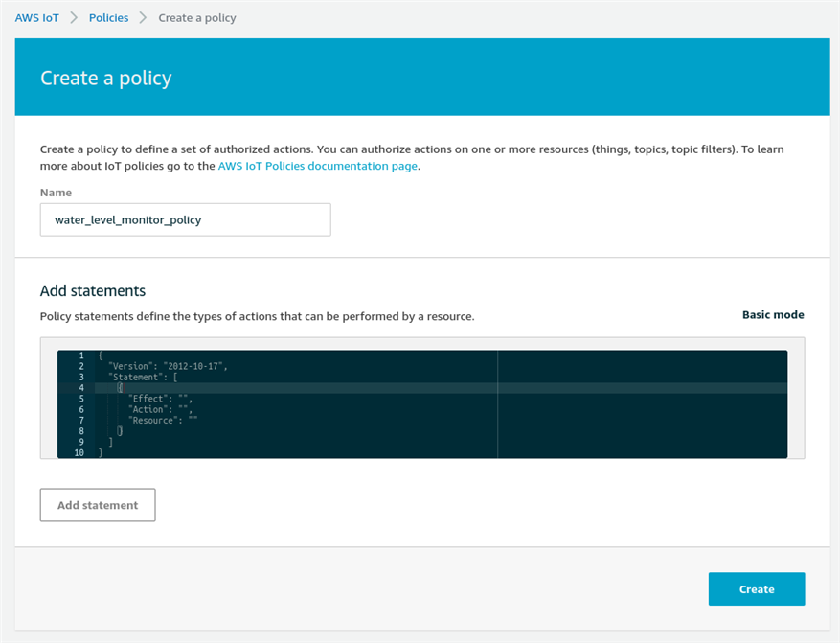Select line number 4 in editor gutter
The height and width of the screenshot is (643, 840).
[81, 388]
